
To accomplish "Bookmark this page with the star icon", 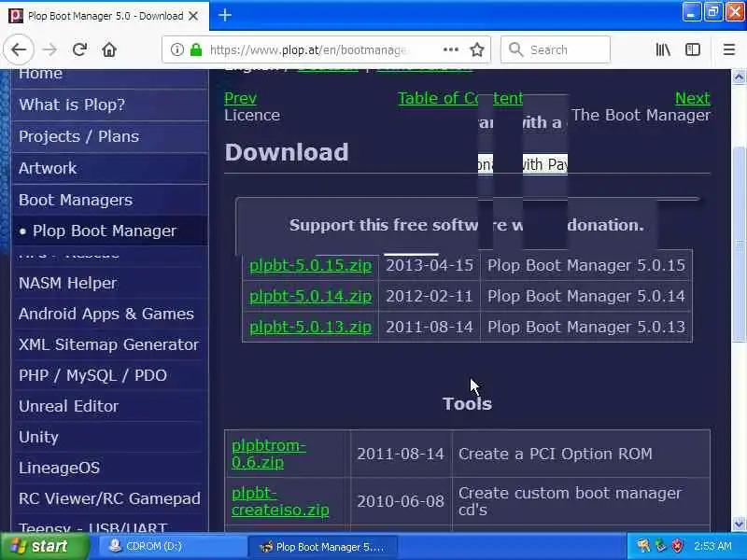I will point(477,49).
